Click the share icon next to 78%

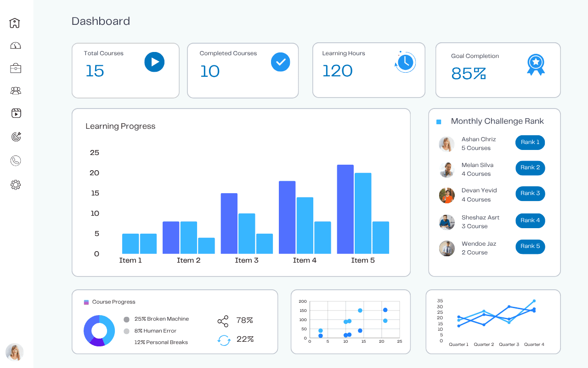pos(223,321)
